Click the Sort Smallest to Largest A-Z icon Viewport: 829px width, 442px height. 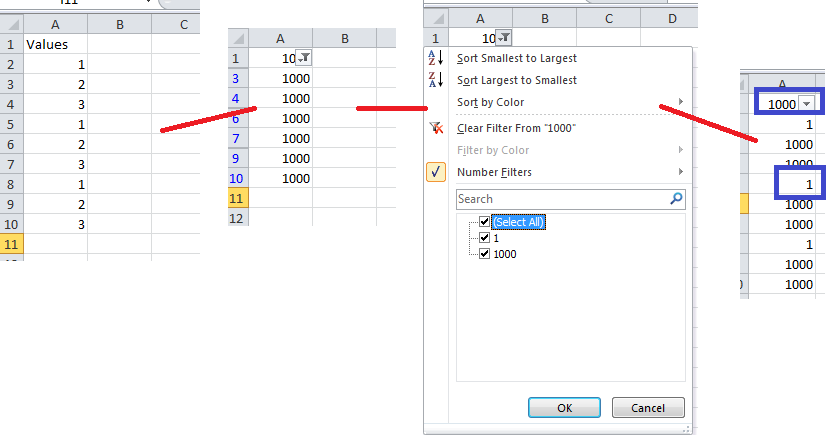click(435, 58)
